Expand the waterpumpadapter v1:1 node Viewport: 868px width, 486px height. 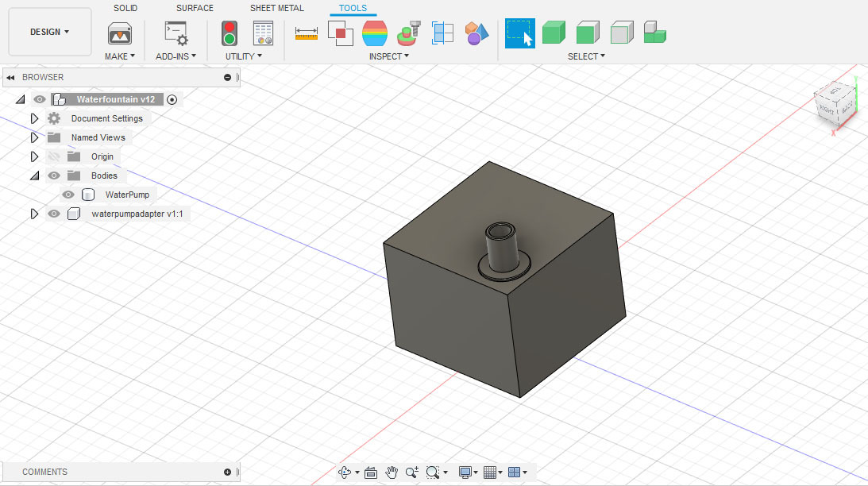tap(34, 214)
